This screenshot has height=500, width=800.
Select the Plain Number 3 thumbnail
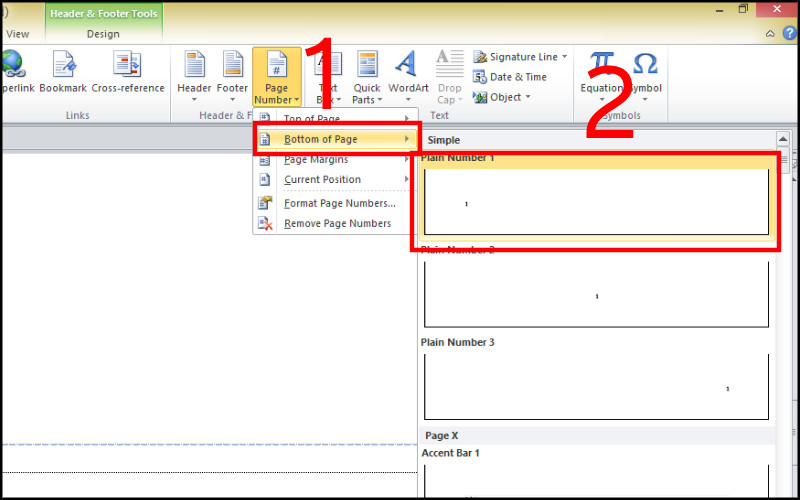(596, 387)
